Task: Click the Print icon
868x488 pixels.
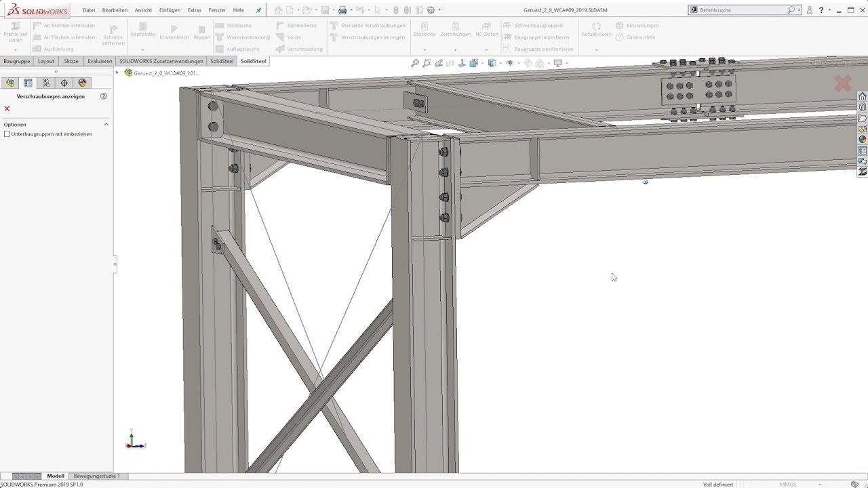Action: pyautogui.click(x=342, y=10)
